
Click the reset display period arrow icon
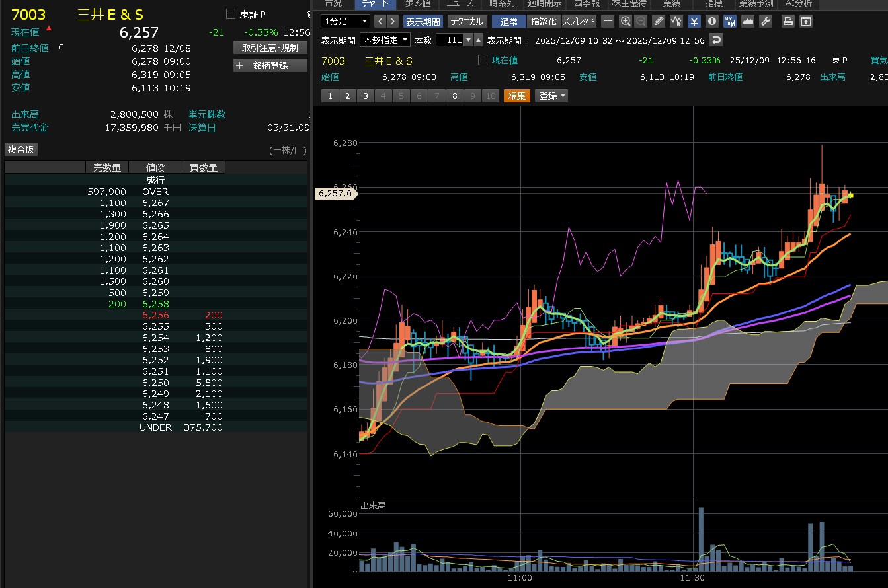tap(715, 40)
